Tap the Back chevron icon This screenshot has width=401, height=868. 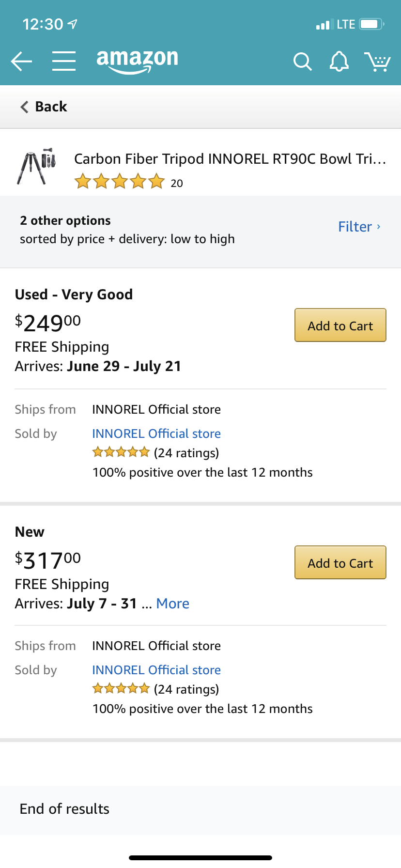(x=24, y=107)
